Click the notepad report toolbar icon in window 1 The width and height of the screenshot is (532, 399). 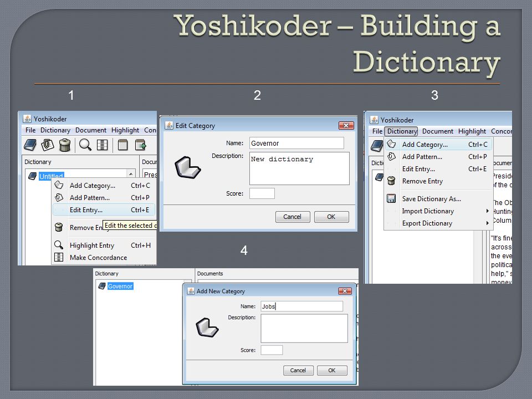point(123,145)
